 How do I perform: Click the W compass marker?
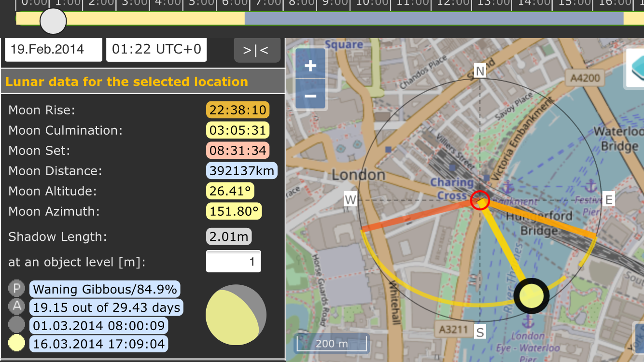coord(350,199)
